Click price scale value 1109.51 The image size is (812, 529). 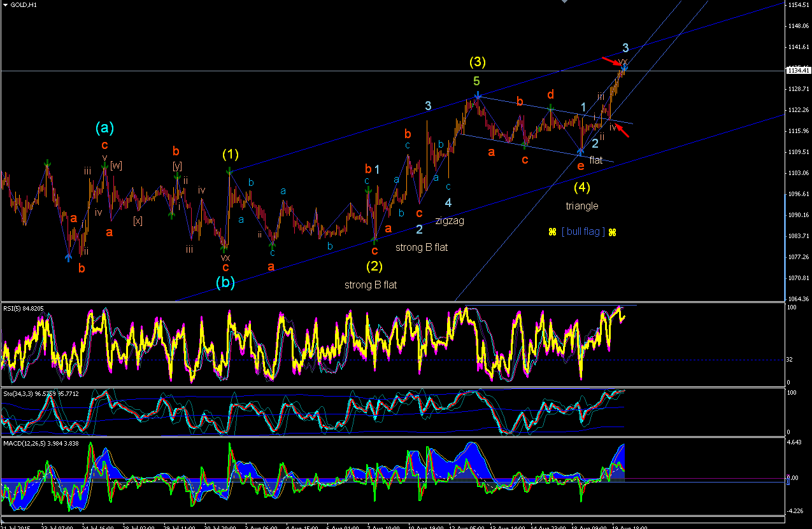tap(798, 152)
